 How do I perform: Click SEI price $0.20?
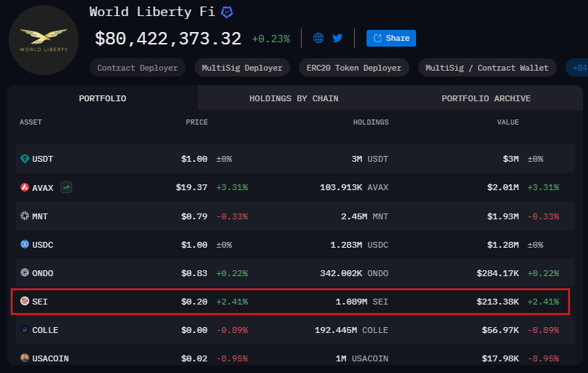click(x=195, y=302)
